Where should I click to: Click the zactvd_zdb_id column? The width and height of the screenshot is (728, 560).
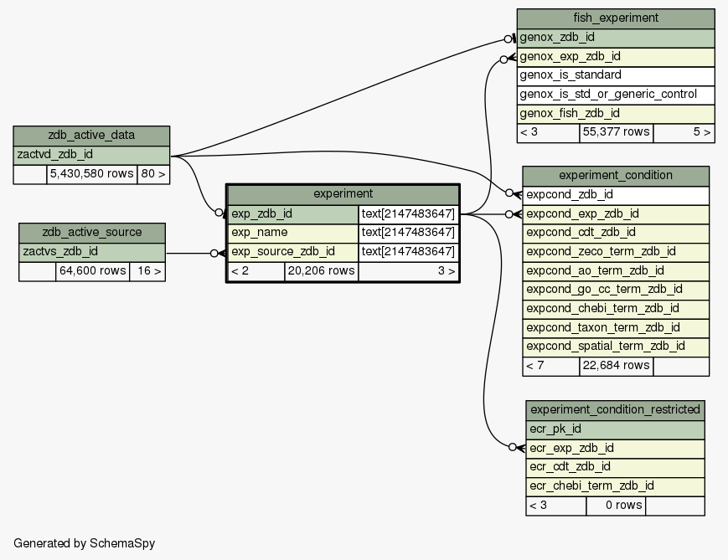click(x=91, y=155)
